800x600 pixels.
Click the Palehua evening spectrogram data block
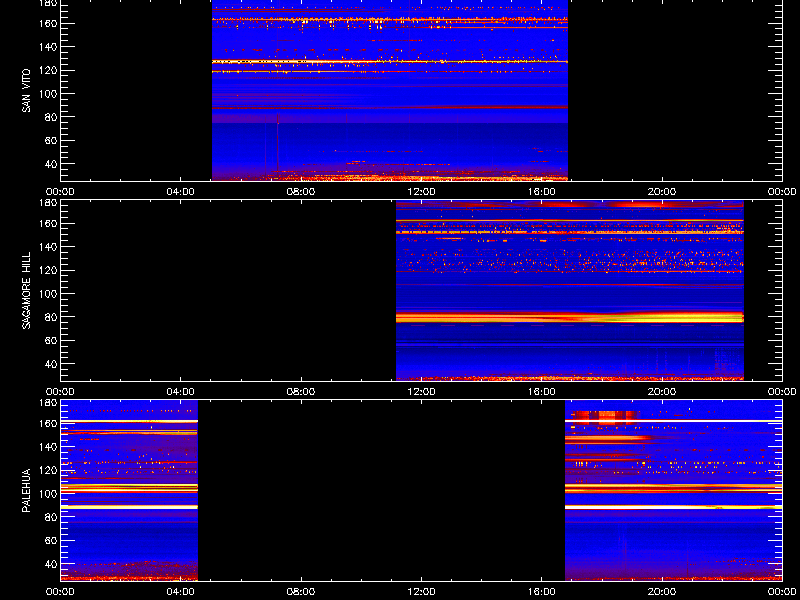click(673, 491)
